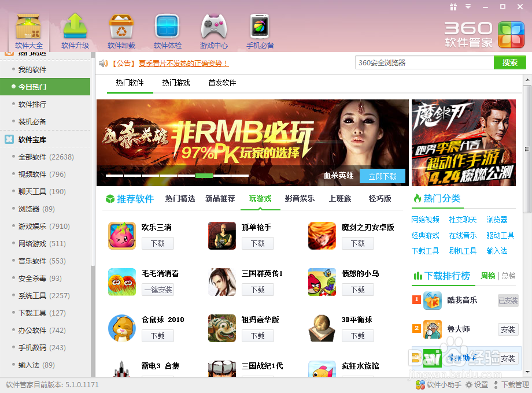Click 立即下载 on the banner
The height and width of the screenshot is (393, 532).
(x=382, y=176)
